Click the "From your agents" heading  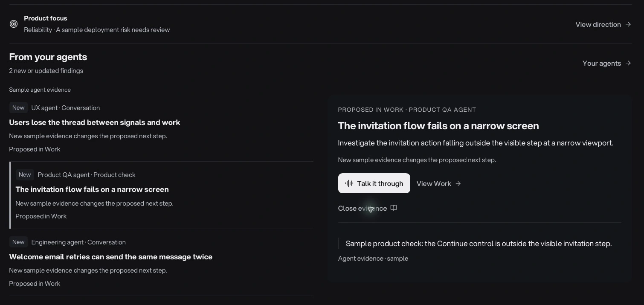coord(48,57)
